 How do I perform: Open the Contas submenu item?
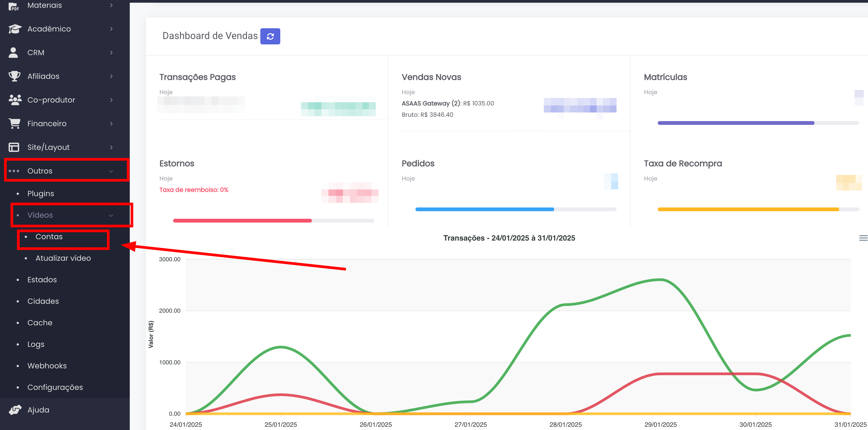point(49,237)
